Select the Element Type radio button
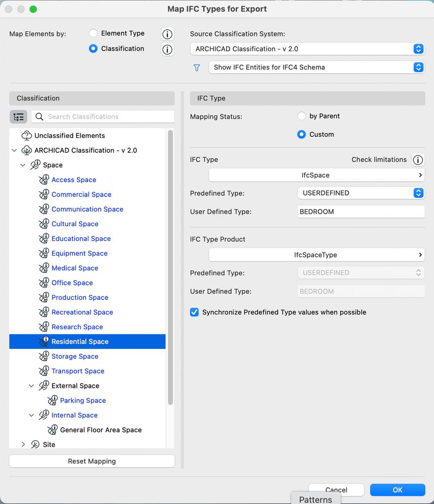 coord(93,33)
